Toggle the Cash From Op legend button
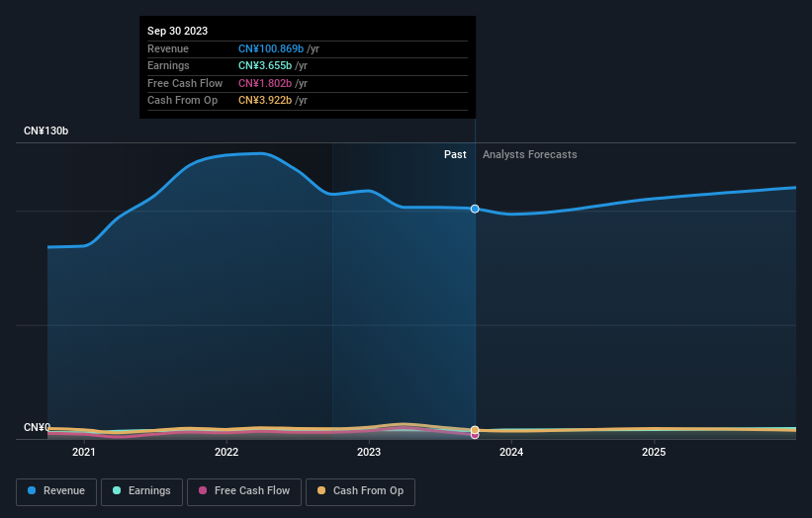The height and width of the screenshot is (518, 812). (360, 491)
